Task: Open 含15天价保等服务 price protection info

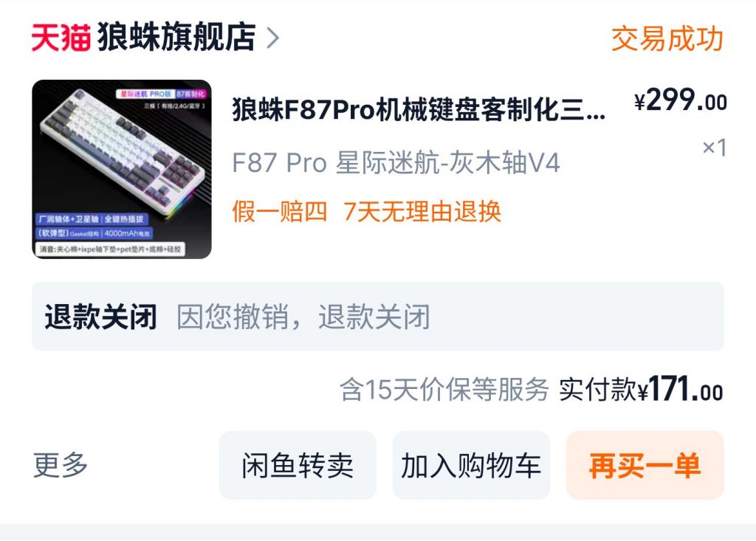Action: (x=444, y=389)
